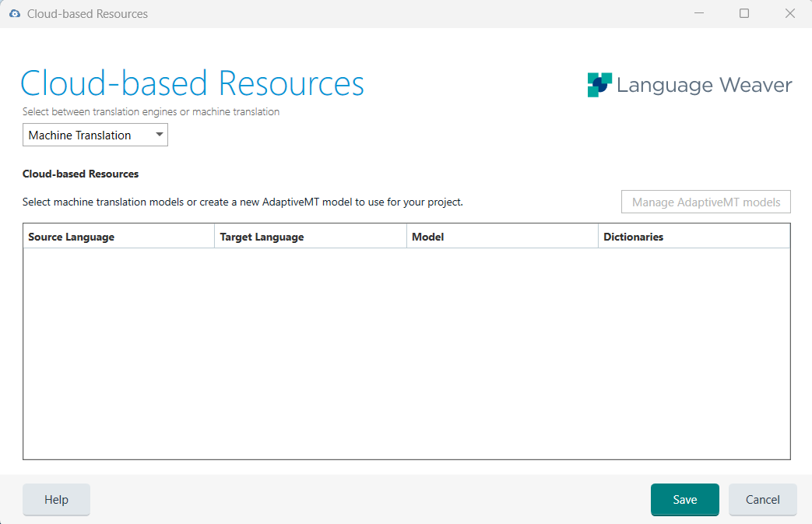Expand the translation engine selection combo box

[x=95, y=135]
